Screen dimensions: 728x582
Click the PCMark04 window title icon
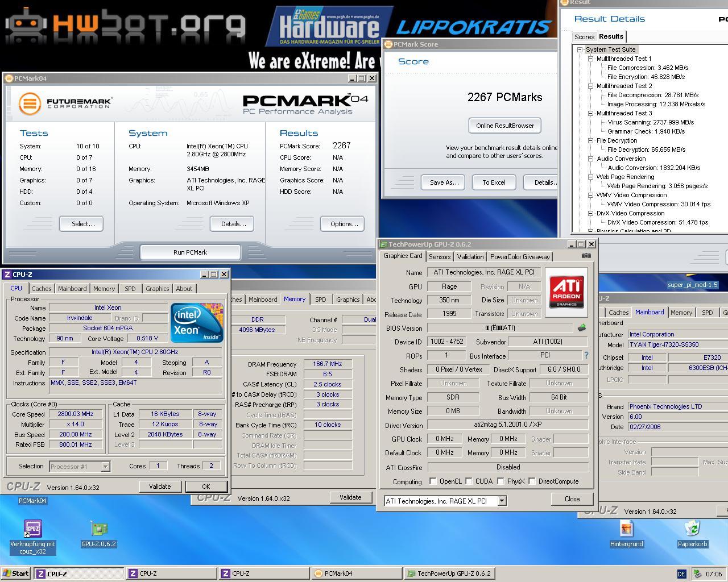tap(9, 78)
